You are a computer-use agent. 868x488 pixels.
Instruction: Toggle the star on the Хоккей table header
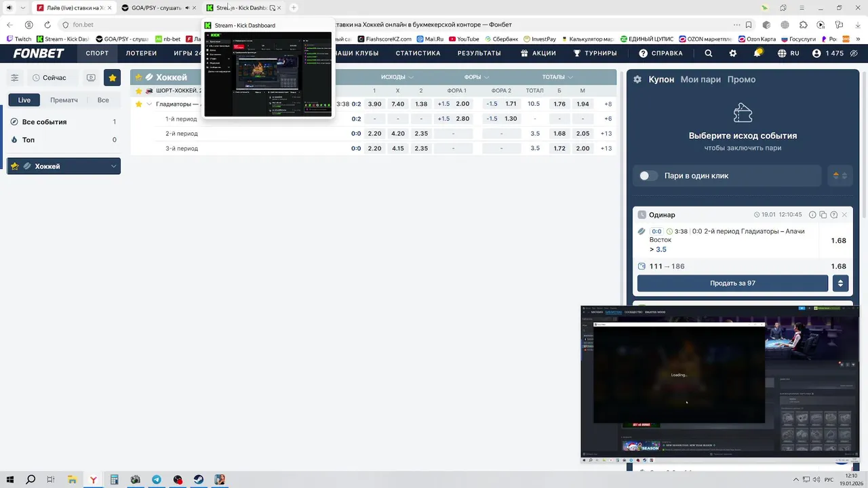click(x=138, y=77)
